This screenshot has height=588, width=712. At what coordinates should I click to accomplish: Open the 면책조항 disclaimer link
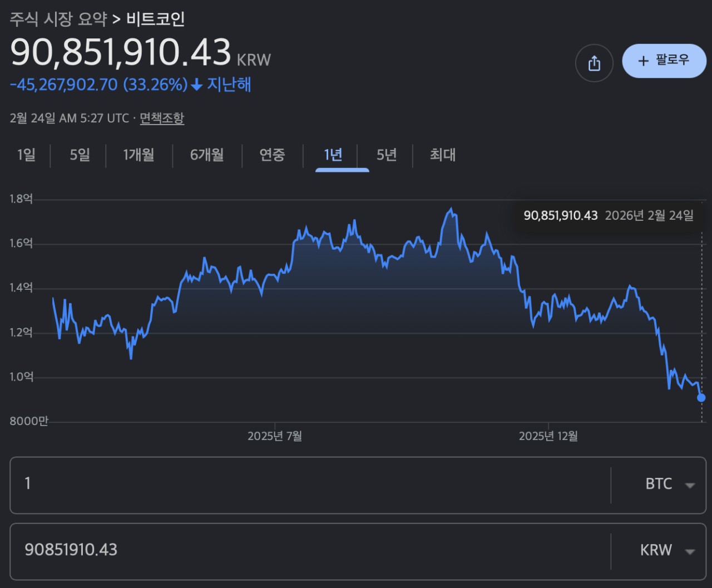click(162, 118)
